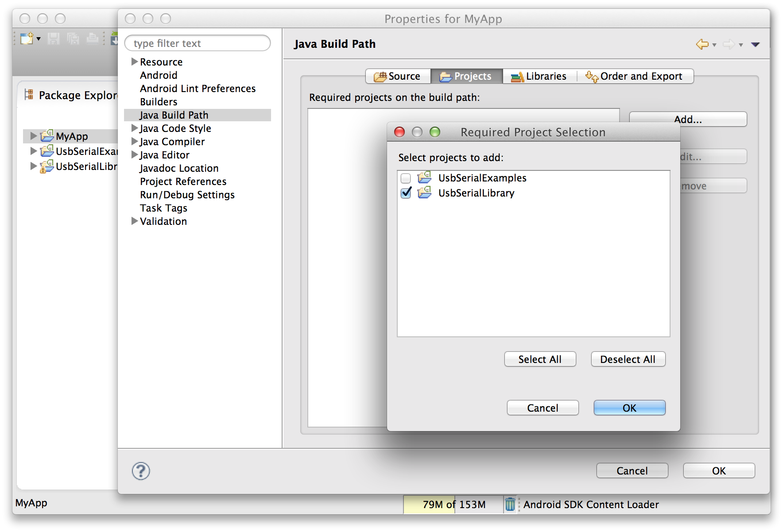Click UsbSerialExamples project icon in Package Explorer
The height and width of the screenshot is (532, 783).
[x=47, y=150]
